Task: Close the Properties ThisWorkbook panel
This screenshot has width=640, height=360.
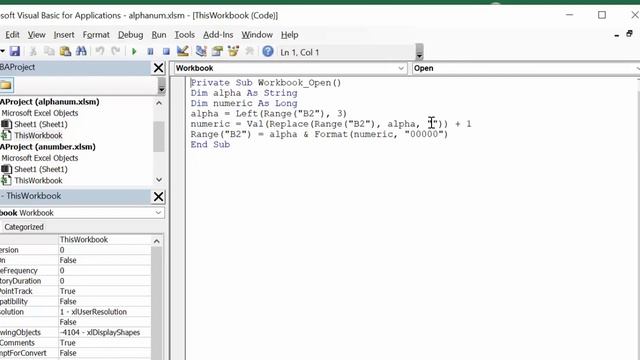Action: coord(158,197)
